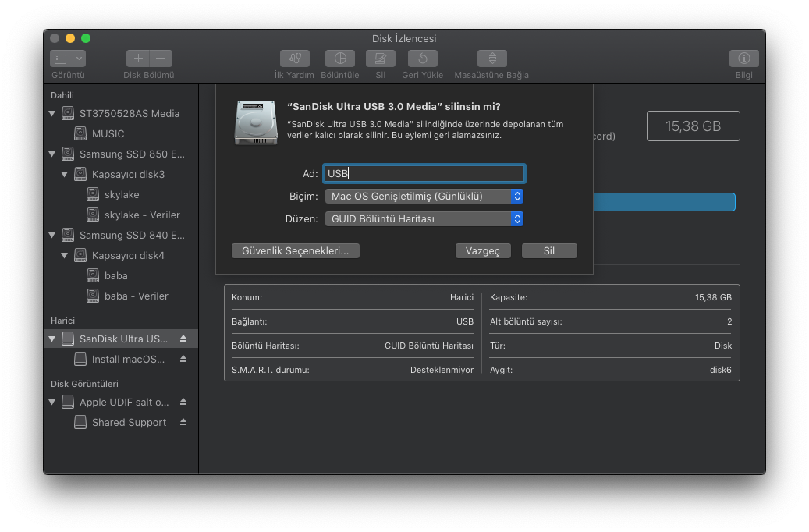Collapse the Kapsayıcı disk3 container
Image resolution: width=809 pixels, height=532 pixels.
coord(65,175)
